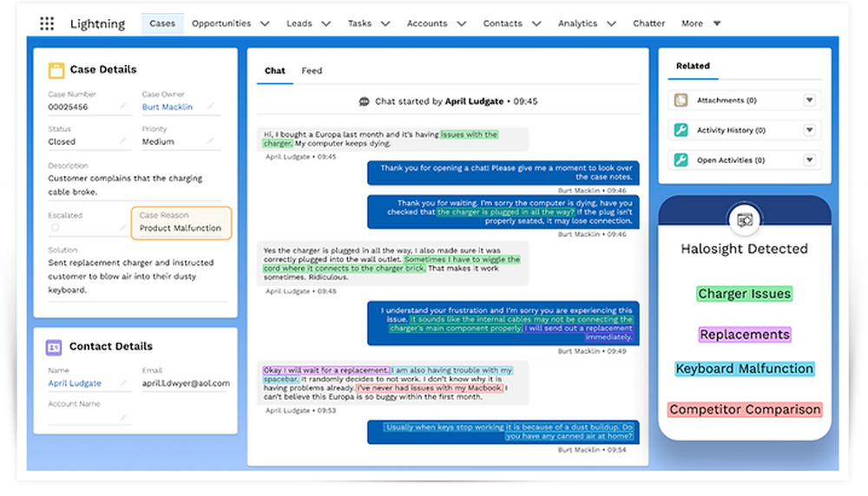
Task: Click the Status value Closed
Action: (x=62, y=141)
